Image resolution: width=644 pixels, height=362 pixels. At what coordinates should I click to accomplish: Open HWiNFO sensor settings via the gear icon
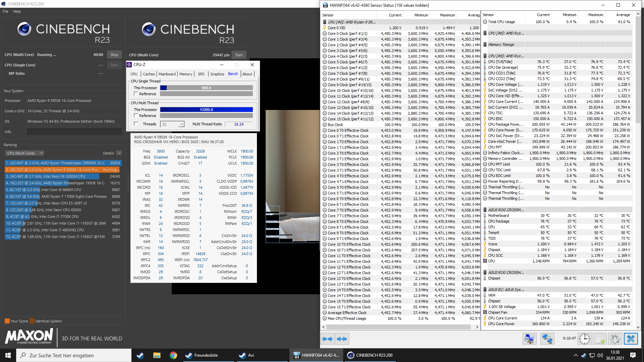(615, 339)
